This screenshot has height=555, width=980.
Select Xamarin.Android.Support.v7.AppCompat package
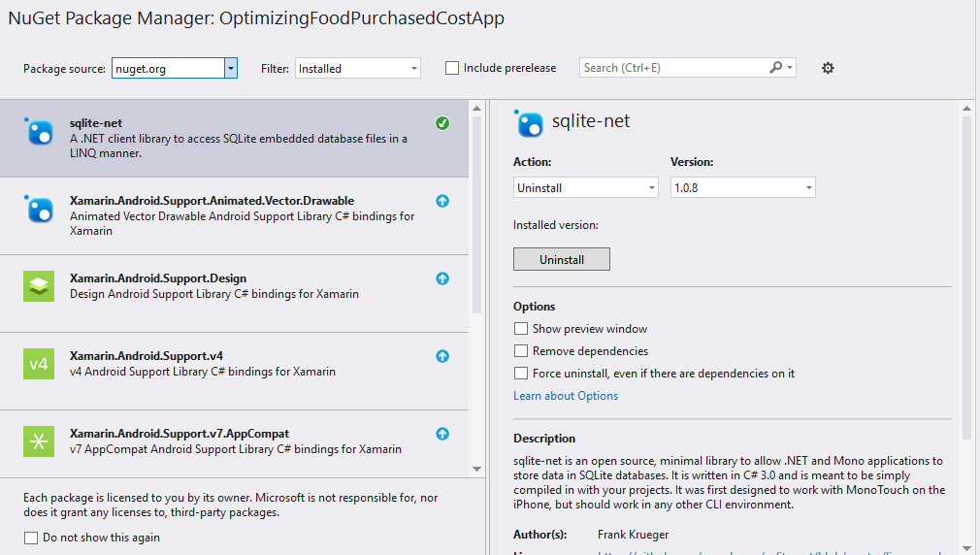pos(235,444)
